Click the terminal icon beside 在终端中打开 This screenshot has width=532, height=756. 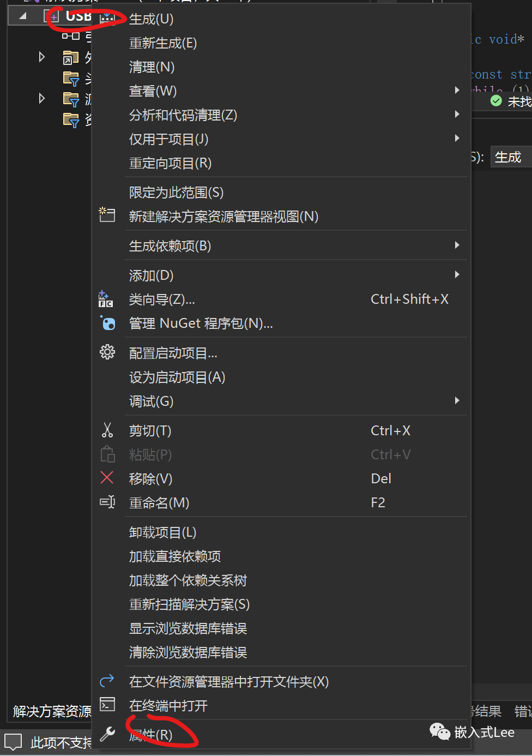click(x=107, y=704)
